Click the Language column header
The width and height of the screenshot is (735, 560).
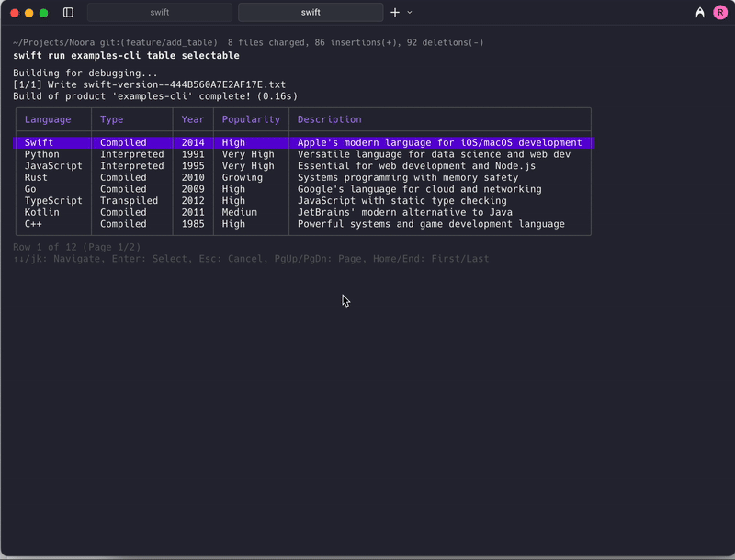(x=49, y=119)
